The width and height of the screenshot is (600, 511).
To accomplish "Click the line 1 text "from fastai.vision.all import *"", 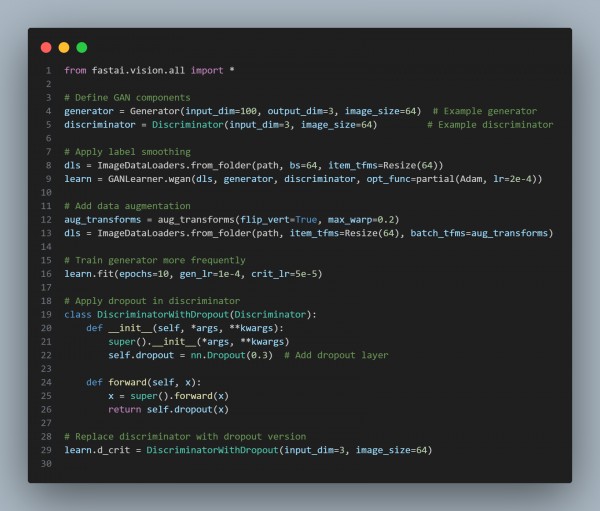I will tap(149, 70).
